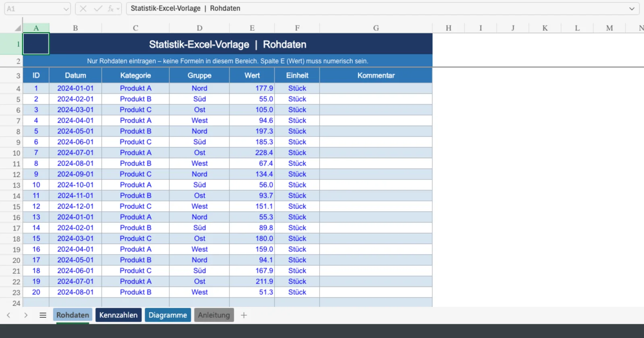
Task: Open the function list dropdown arrow
Action: pyautogui.click(x=118, y=8)
